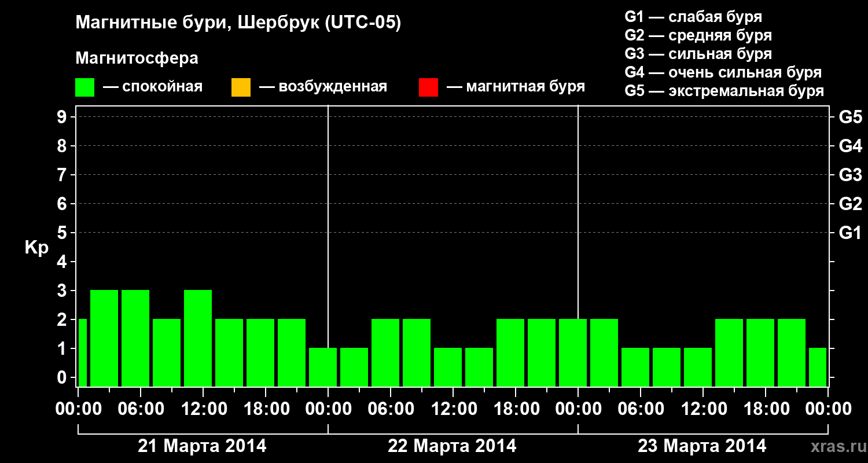Image resolution: width=868 pixels, height=463 pixels.
Task: Click the 'G3 — сильная буря' legend line
Action: pyautogui.click(x=698, y=54)
